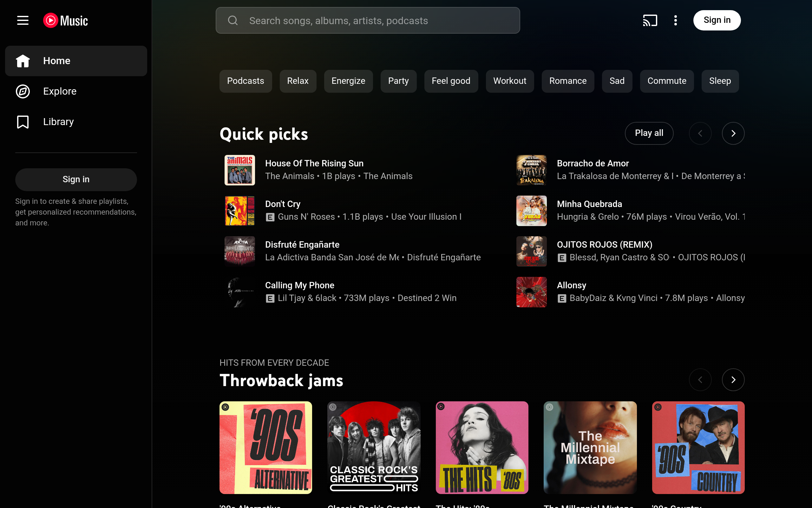812x508 pixels.
Task: Show previous Throwback jams arrow
Action: click(x=700, y=380)
